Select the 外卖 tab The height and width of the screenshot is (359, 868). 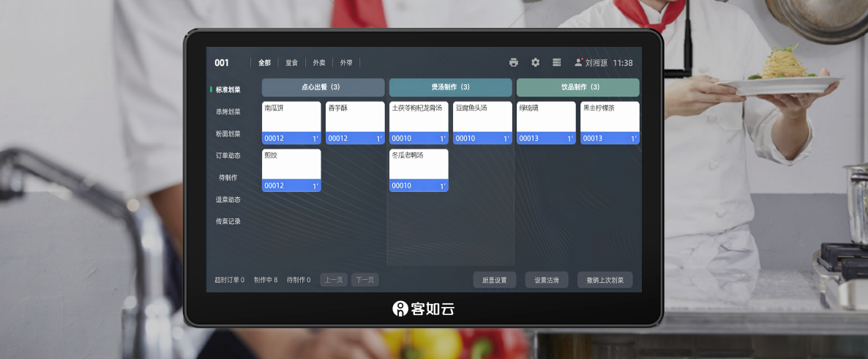click(x=319, y=63)
